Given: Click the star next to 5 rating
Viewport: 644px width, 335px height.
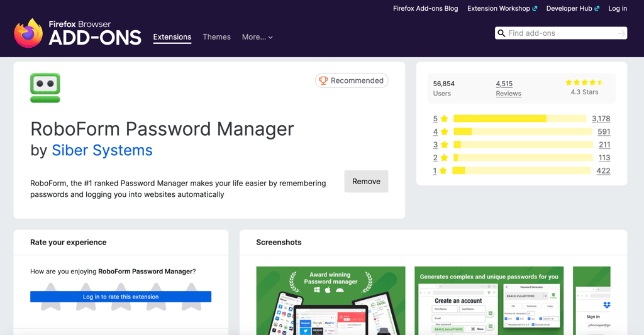Looking at the screenshot, I should point(444,119).
